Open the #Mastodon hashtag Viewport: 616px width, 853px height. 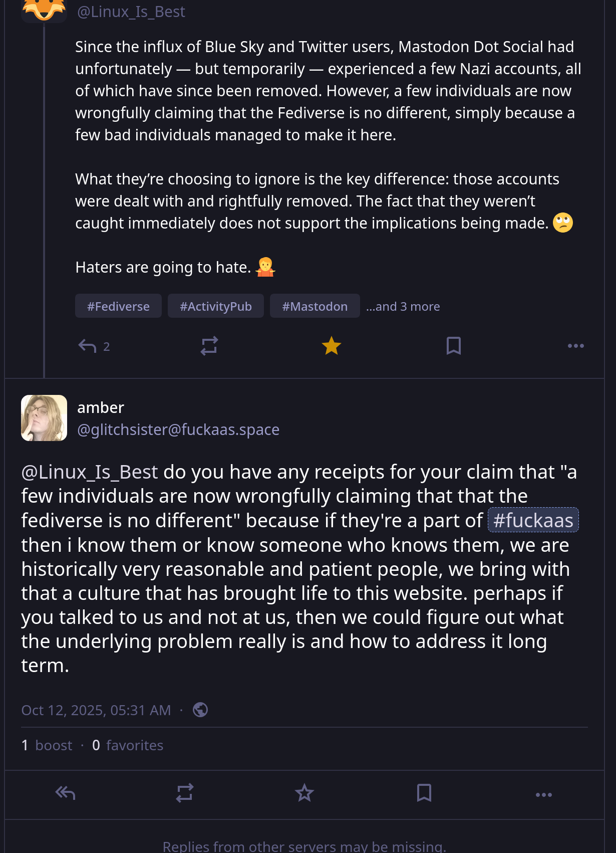point(315,306)
